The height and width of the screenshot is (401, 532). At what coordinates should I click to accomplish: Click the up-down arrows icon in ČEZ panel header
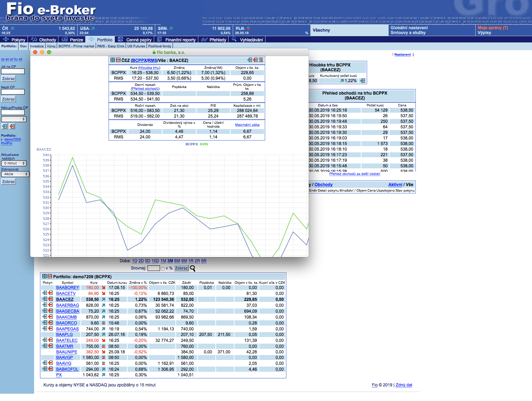coord(261,60)
